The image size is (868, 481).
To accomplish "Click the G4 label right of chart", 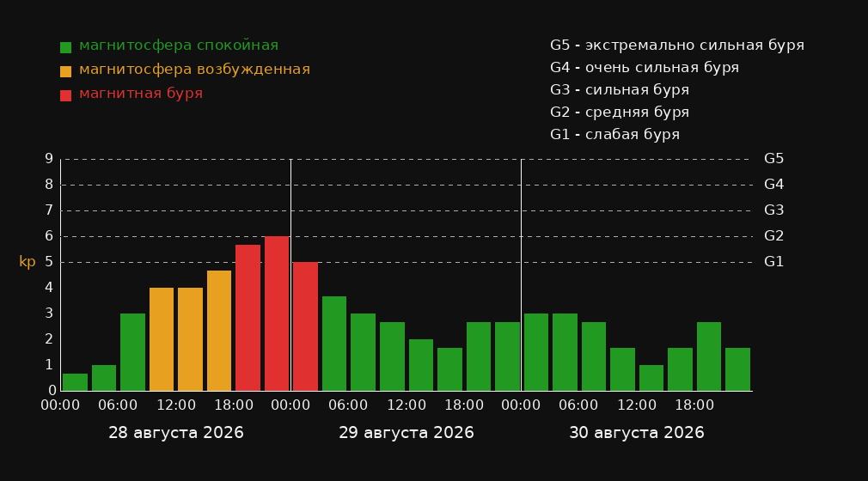I will [773, 185].
